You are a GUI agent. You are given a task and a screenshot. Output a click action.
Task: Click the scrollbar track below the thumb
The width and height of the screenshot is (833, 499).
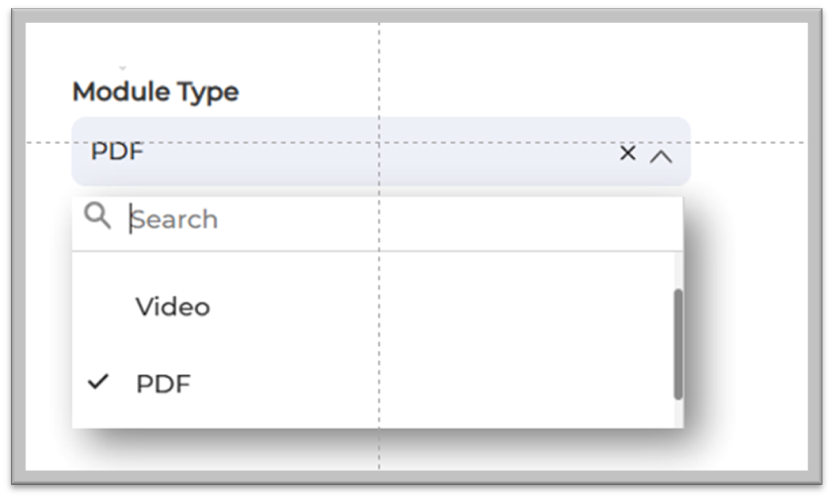tap(678, 412)
